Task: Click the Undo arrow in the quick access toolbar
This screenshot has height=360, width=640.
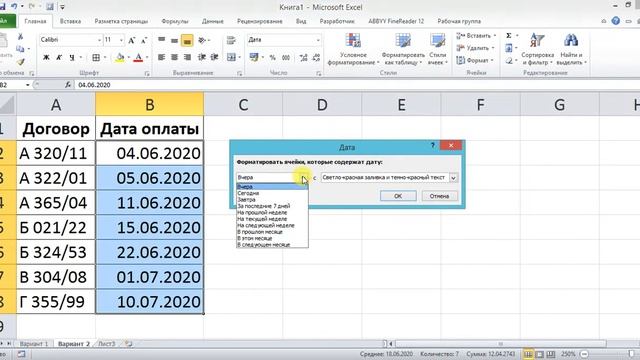Action: click(14, 7)
